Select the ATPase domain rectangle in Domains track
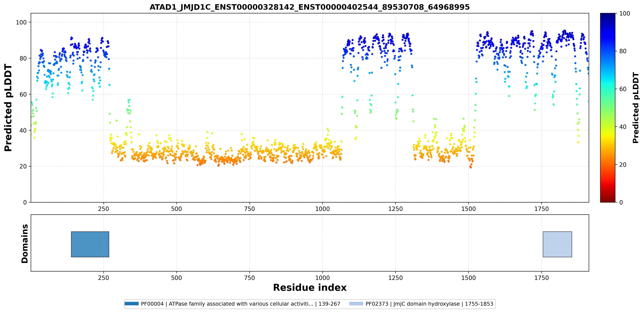 pos(90,244)
